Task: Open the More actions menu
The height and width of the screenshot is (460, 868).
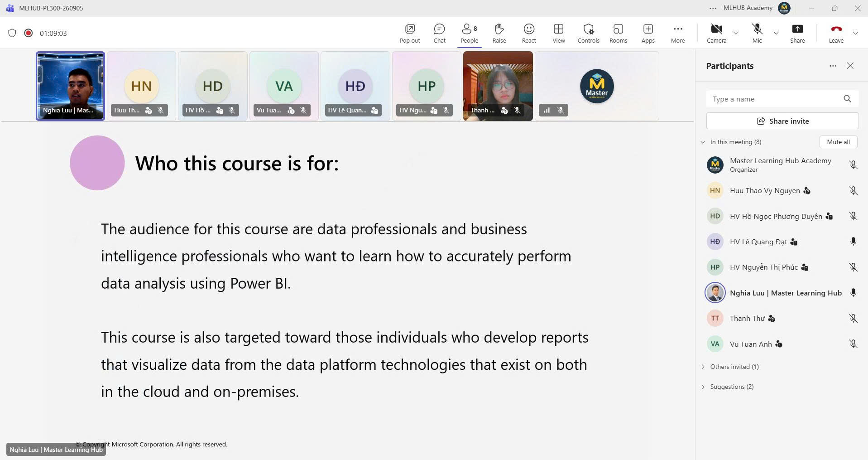Action: (x=678, y=34)
